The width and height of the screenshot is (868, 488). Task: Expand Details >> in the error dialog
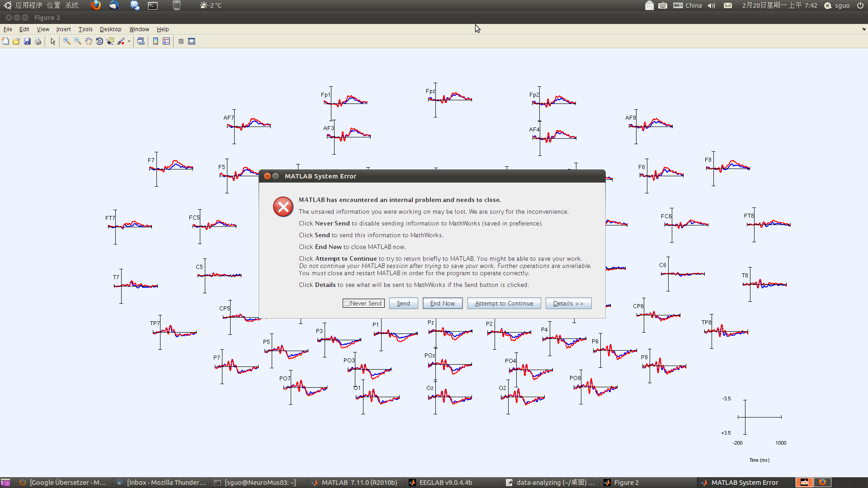tap(568, 303)
